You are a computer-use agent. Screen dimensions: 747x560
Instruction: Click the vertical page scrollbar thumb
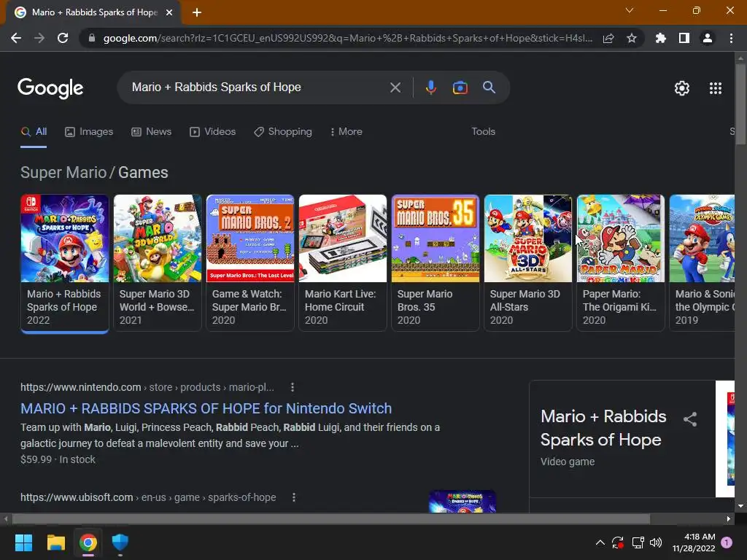click(740, 104)
